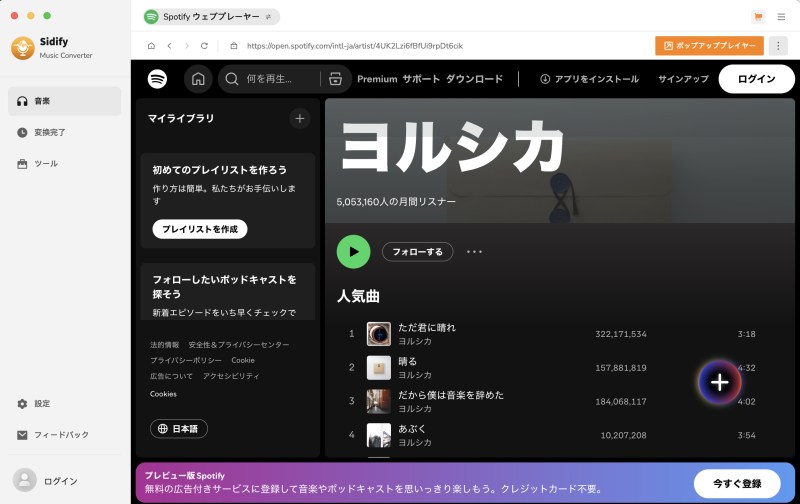Click サインアップ
This screenshot has height=504, width=800.
tap(683, 79)
